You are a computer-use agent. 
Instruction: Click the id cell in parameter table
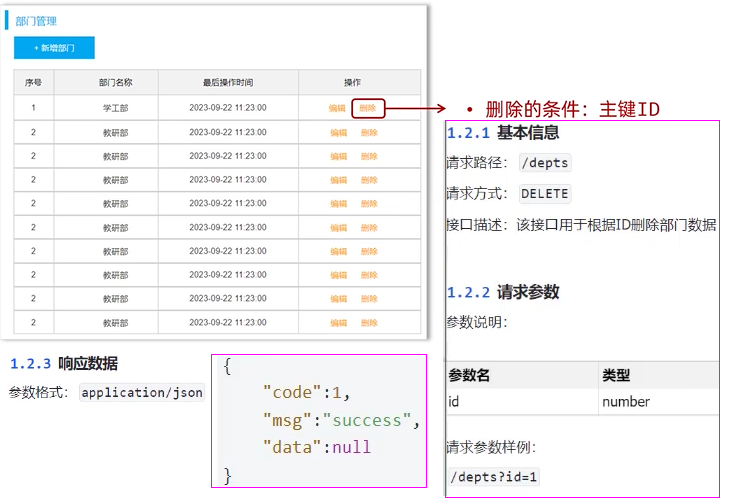tap(455, 402)
